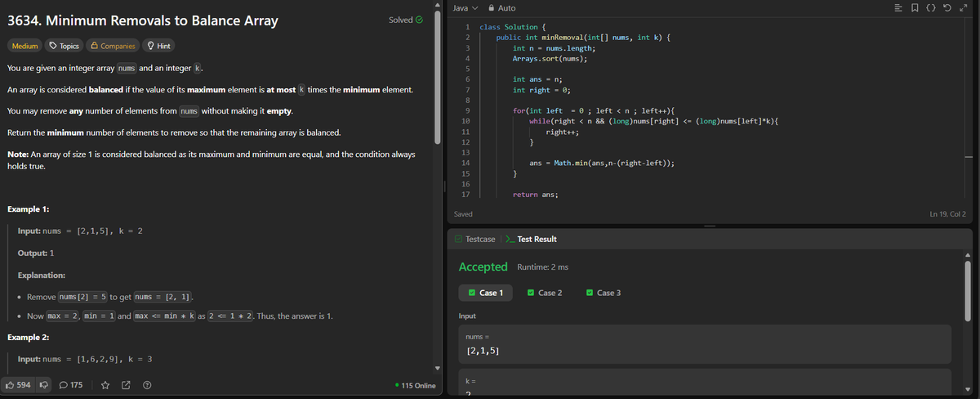Click the Solved status indicator
This screenshot has height=399, width=980.
click(x=406, y=19)
